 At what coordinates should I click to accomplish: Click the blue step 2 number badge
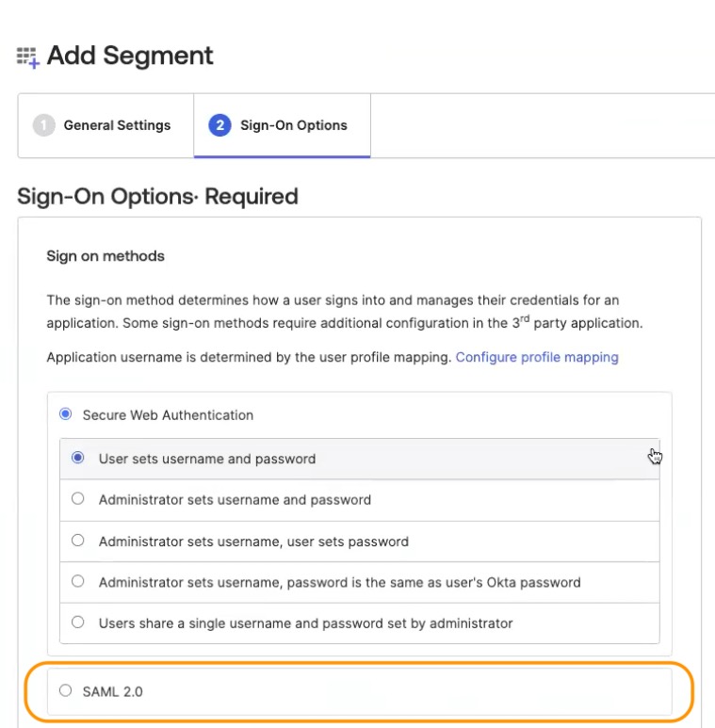219,125
